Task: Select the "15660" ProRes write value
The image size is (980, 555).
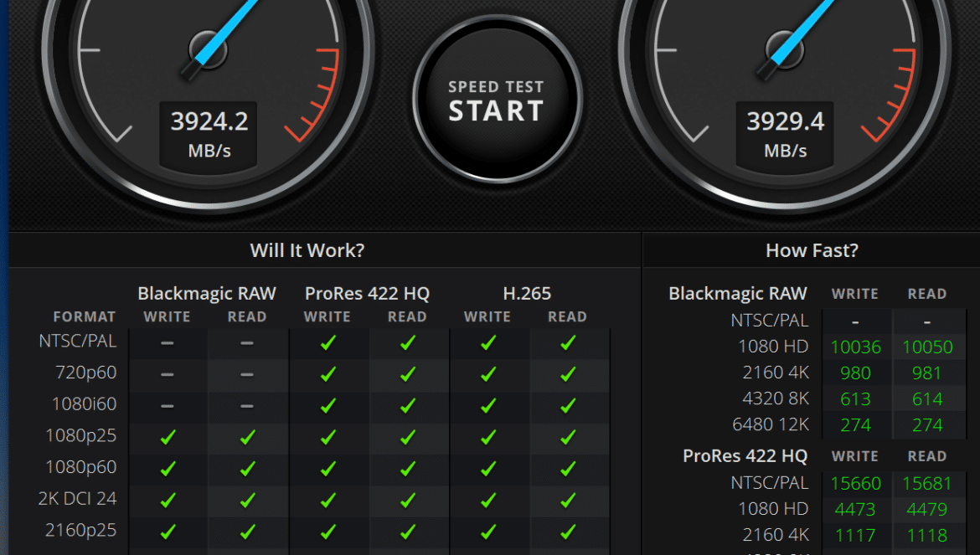Action: (856, 483)
